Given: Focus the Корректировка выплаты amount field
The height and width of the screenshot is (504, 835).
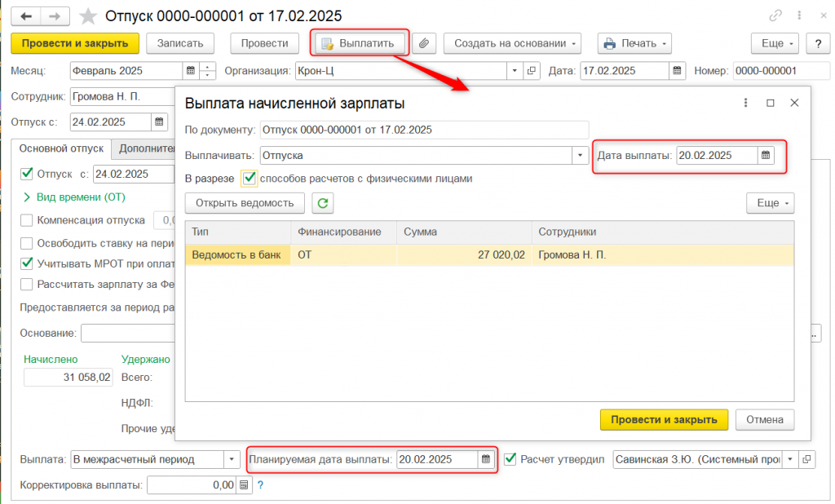Looking at the screenshot, I should [x=192, y=484].
